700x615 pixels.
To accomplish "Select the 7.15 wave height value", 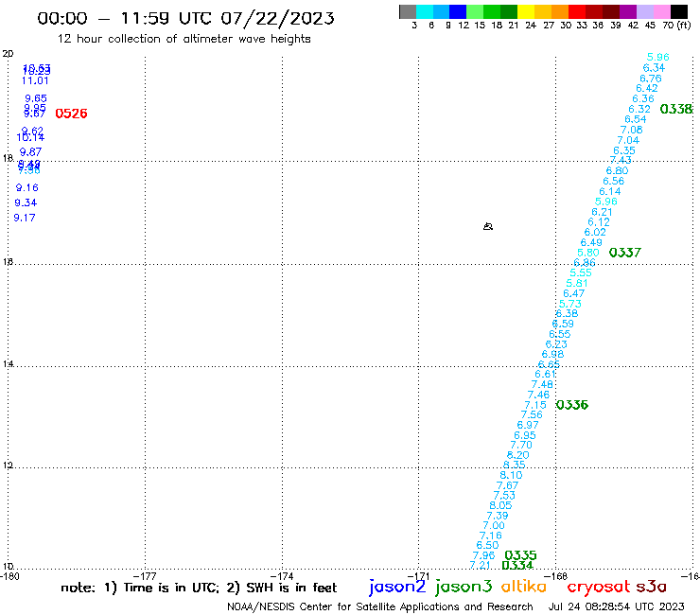I will [x=535, y=405].
